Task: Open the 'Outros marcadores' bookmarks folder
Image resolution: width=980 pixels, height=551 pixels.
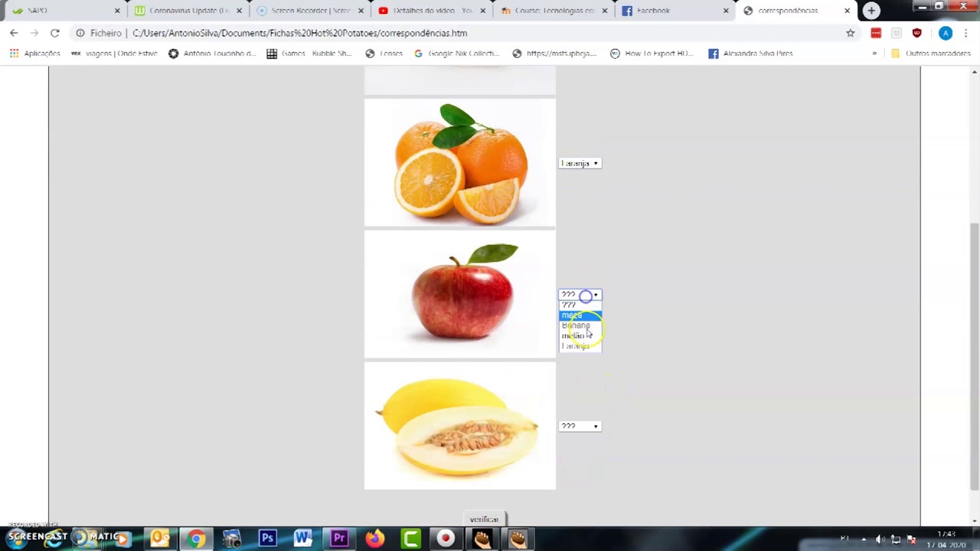Action: point(930,54)
